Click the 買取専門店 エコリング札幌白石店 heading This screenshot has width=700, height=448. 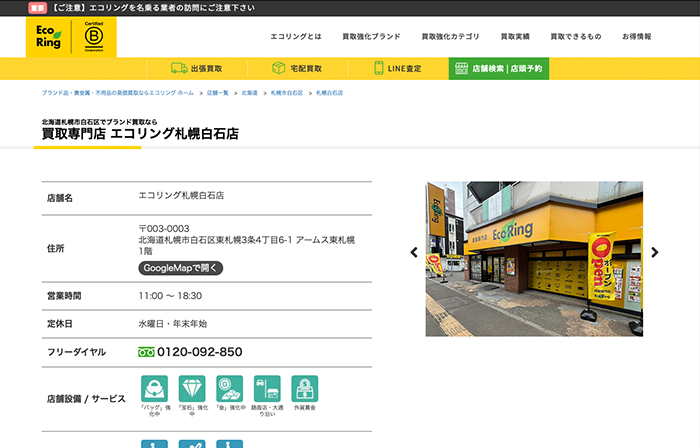[140, 133]
